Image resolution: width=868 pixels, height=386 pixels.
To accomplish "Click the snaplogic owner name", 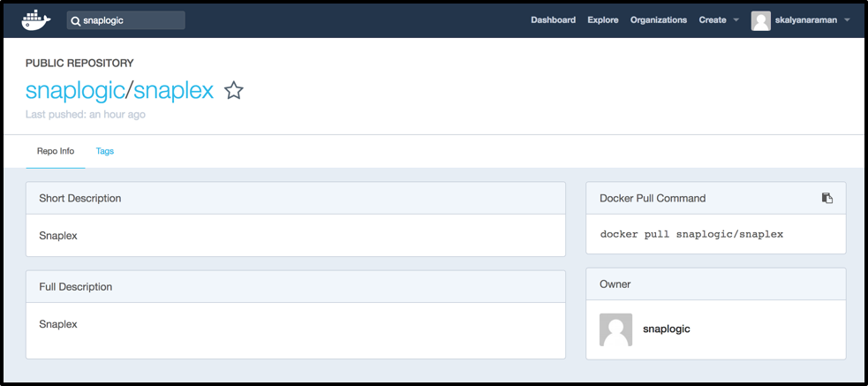I will [666, 329].
